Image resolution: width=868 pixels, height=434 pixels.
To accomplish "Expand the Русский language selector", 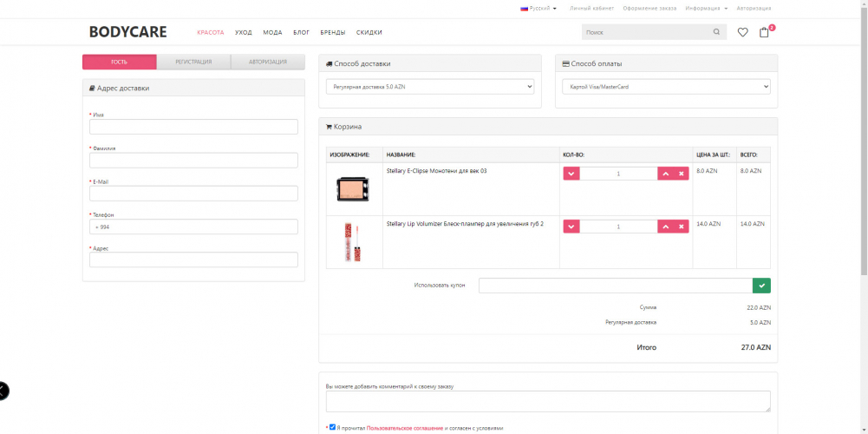I will pos(538,9).
